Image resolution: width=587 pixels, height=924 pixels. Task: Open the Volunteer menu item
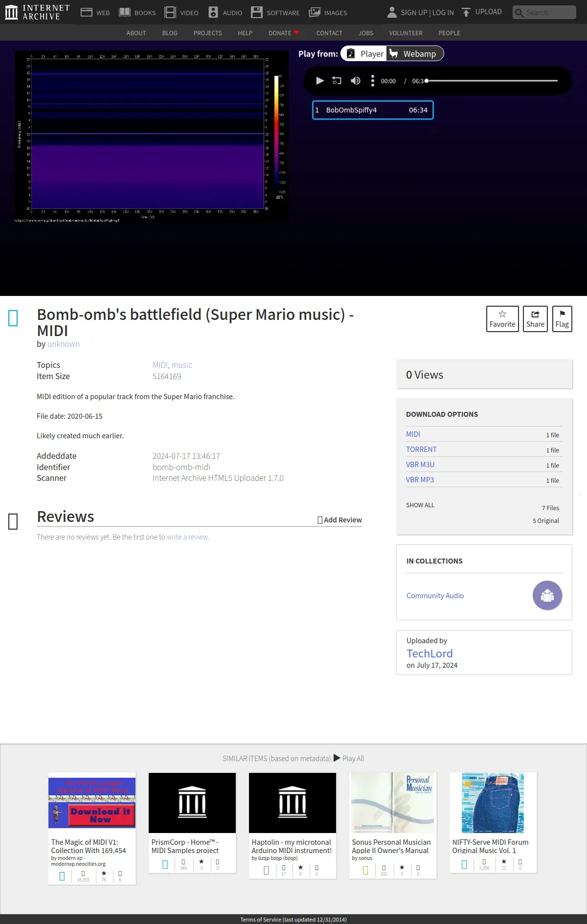click(406, 33)
